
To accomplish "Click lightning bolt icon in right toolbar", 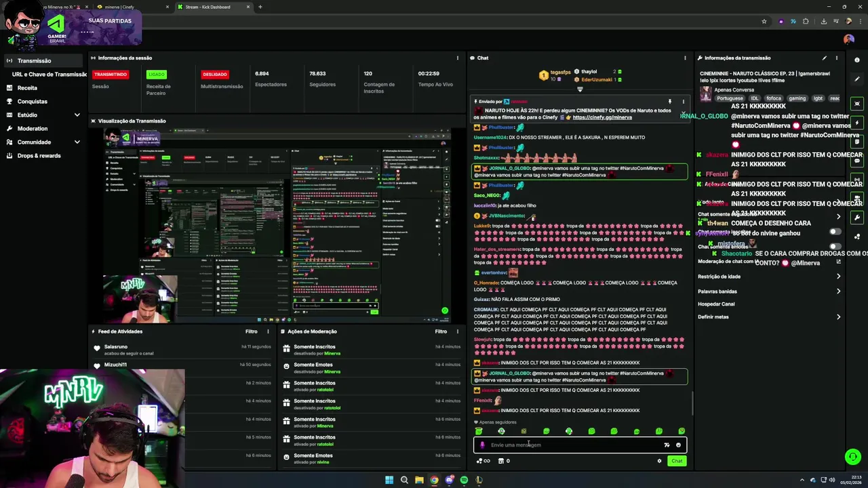I will point(857,123).
